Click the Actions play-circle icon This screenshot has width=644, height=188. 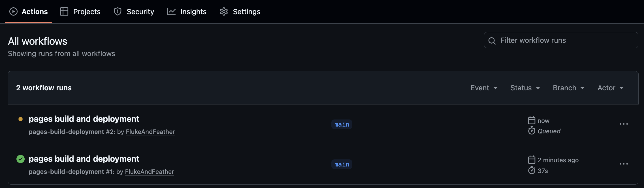coord(13,12)
